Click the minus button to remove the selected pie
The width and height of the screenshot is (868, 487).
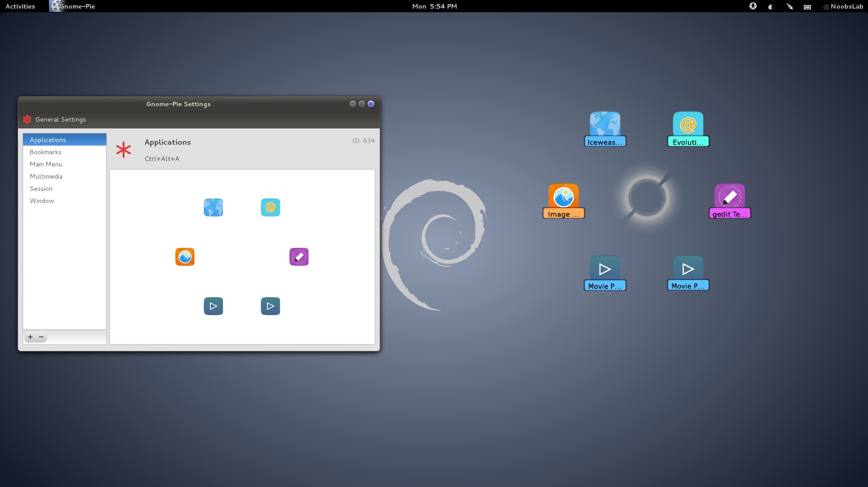pyautogui.click(x=41, y=337)
